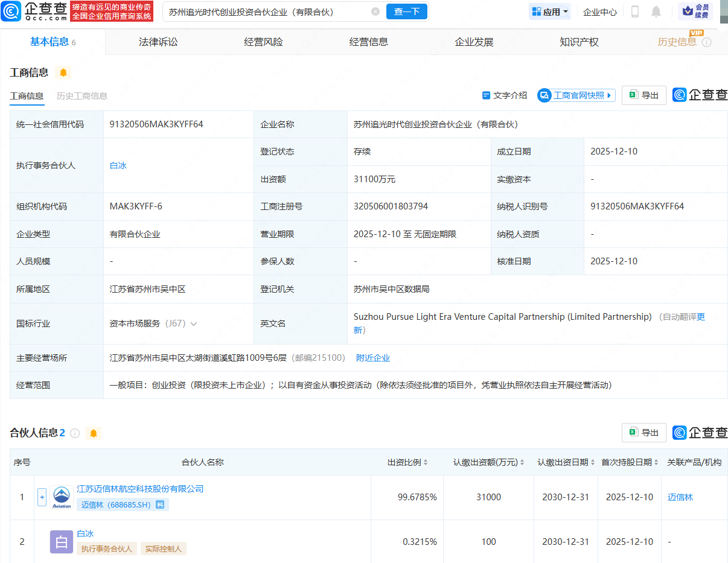Screen dimensions: 728x563
Task: Toggle the monitoring bell next to 工商信息
Action: [63, 72]
